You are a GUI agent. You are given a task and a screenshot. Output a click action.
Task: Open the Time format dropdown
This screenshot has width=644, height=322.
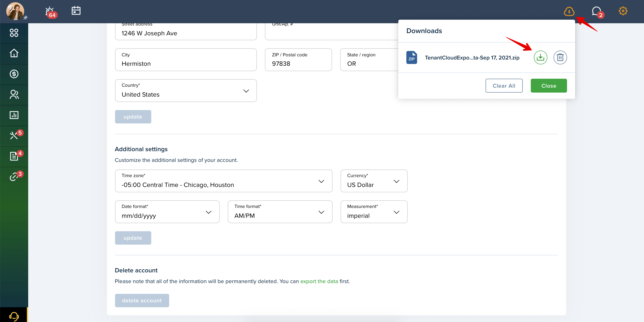click(280, 212)
